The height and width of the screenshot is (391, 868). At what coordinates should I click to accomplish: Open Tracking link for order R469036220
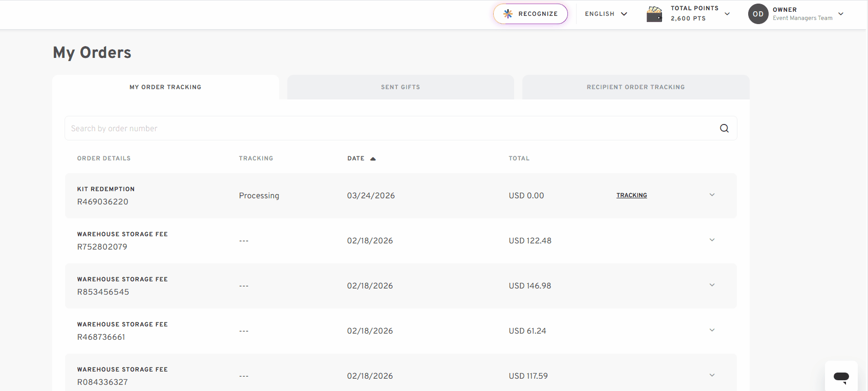pyautogui.click(x=631, y=195)
